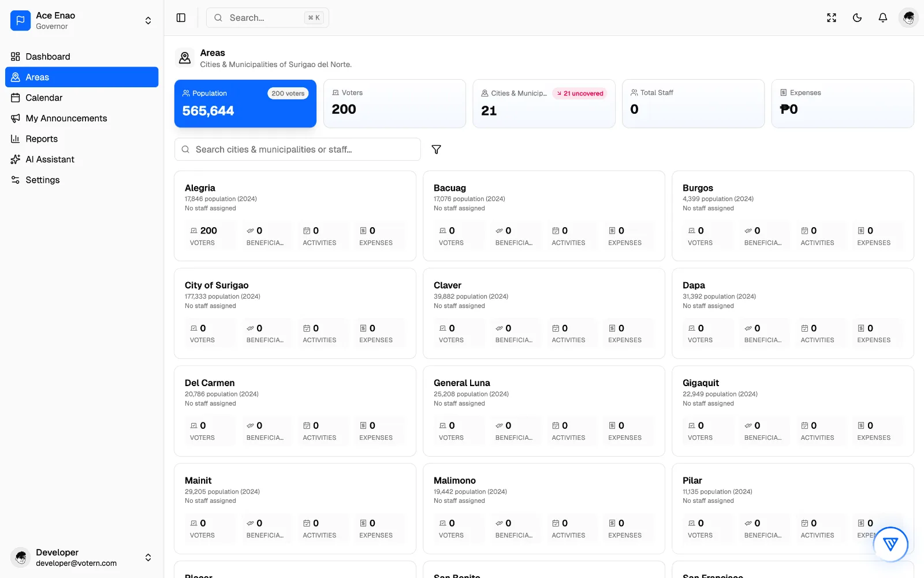The height and width of the screenshot is (578, 924).
Task: Open the Dapa area card title
Action: [694, 286]
